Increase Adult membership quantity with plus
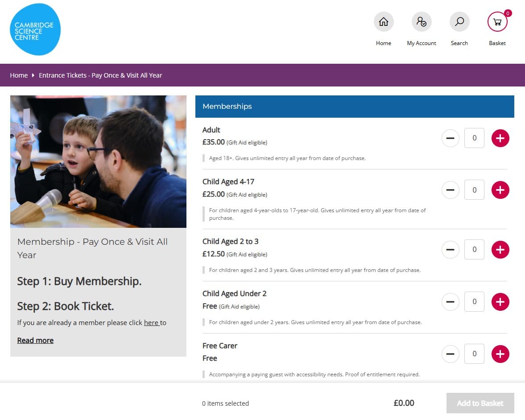 click(500, 138)
